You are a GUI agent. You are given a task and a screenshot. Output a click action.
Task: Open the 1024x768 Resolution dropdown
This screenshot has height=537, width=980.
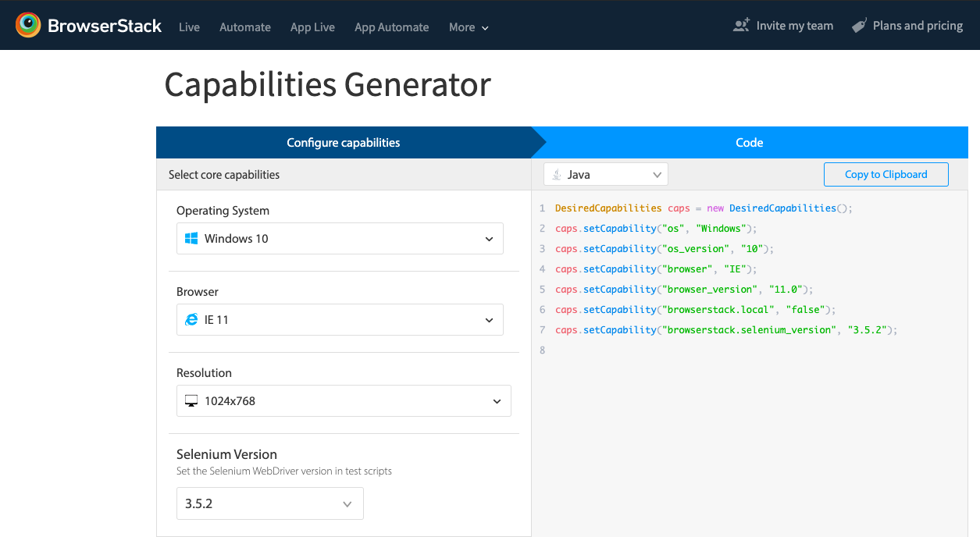344,400
